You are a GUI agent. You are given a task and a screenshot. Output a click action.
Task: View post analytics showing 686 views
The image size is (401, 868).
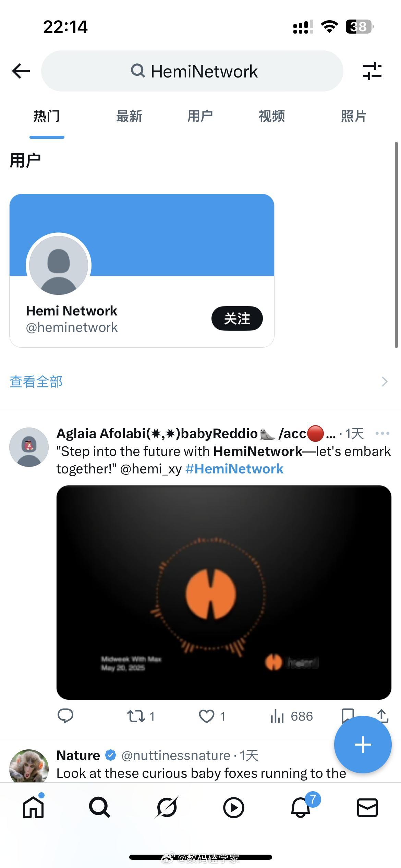coord(291,716)
